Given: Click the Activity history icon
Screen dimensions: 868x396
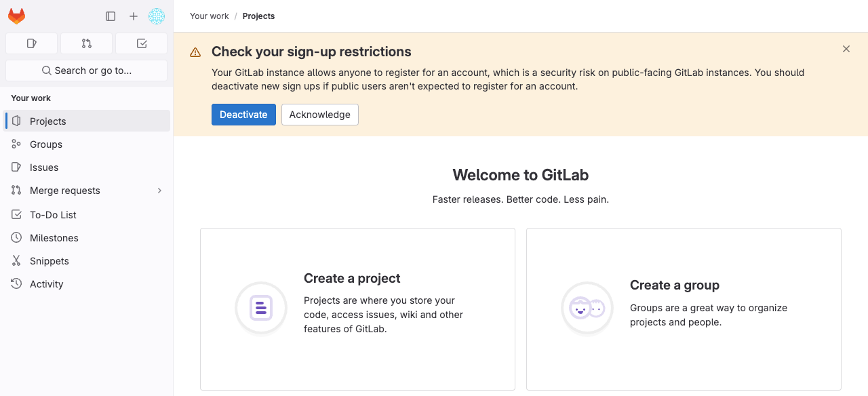Looking at the screenshot, I should coord(16,284).
